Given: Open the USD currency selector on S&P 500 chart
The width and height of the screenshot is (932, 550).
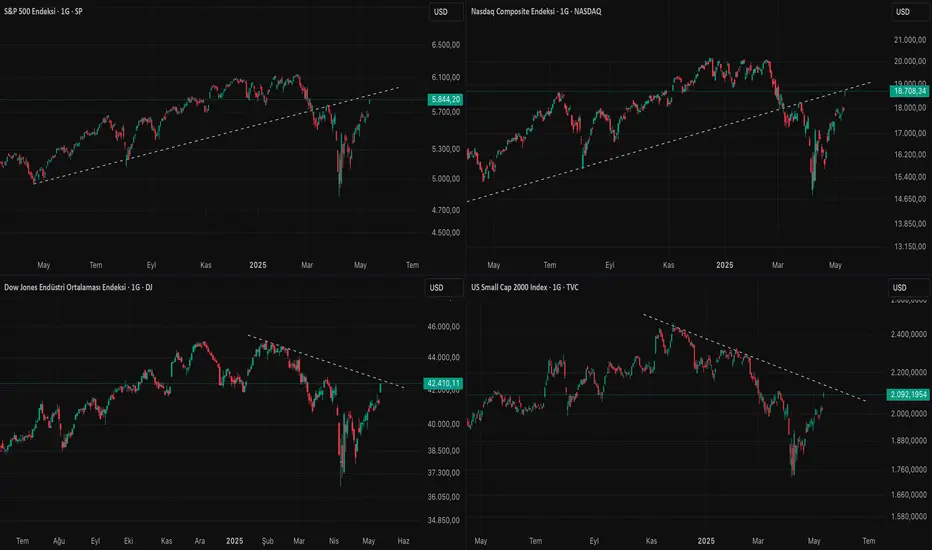Looking at the screenshot, I should tap(438, 12).
